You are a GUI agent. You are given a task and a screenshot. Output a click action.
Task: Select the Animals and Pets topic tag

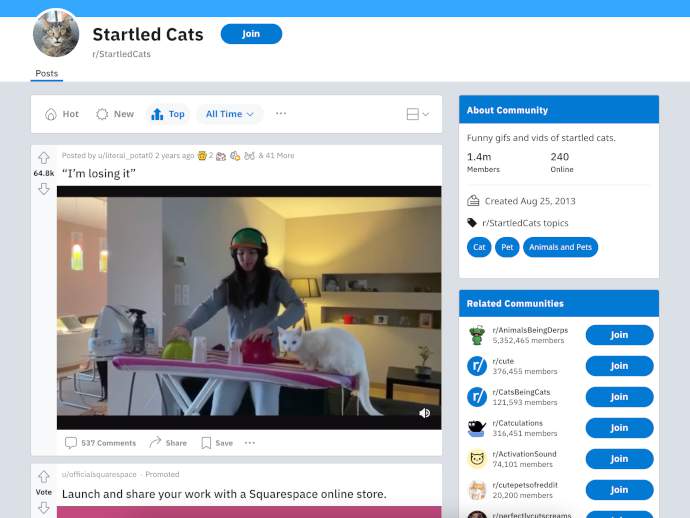point(560,247)
